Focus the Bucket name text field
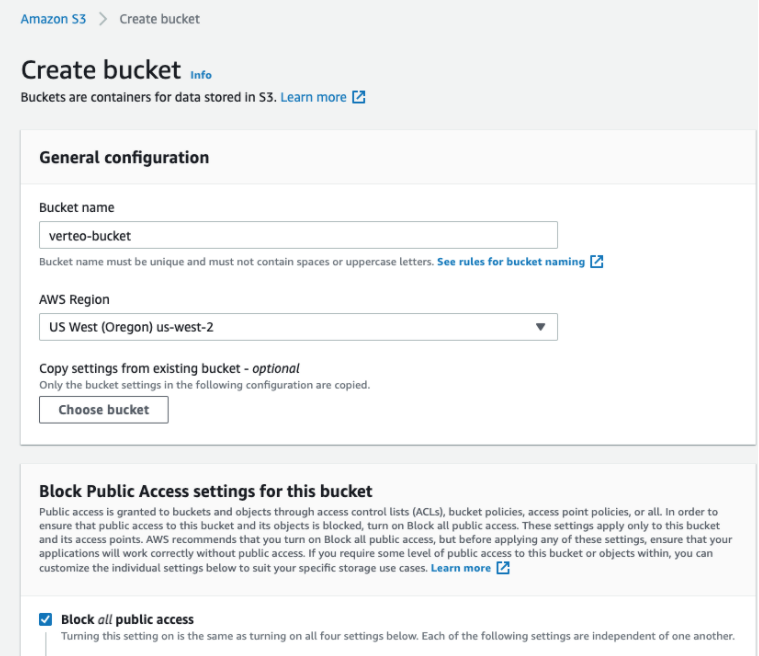The width and height of the screenshot is (759, 656). point(298,236)
